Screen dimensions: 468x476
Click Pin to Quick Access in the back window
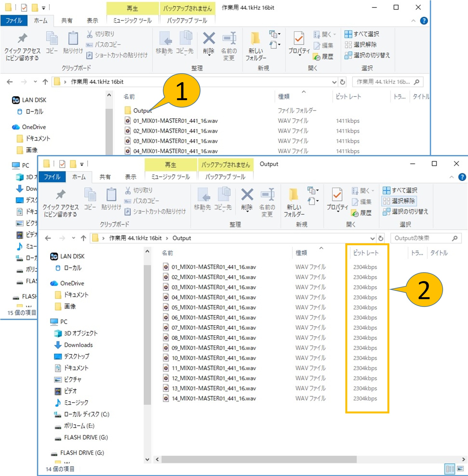point(22,47)
